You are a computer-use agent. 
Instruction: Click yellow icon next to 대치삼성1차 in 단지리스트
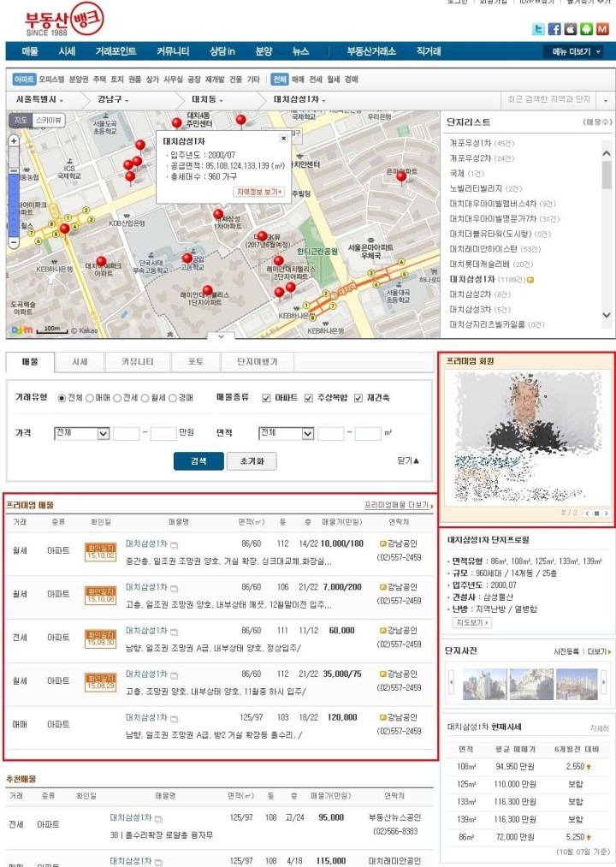(530, 280)
